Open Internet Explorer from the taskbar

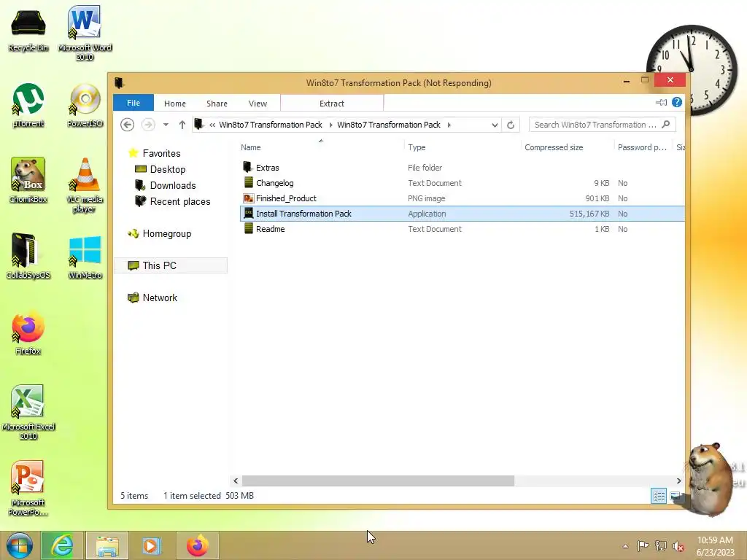[62, 545]
